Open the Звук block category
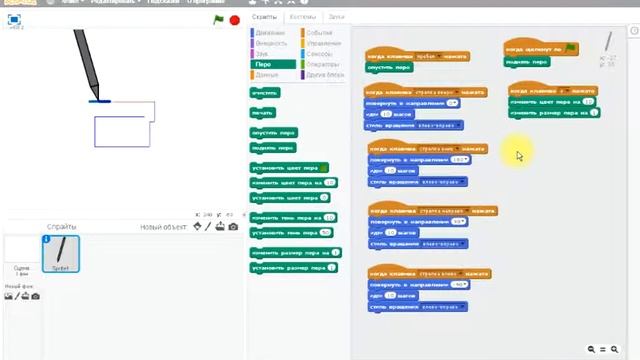The width and height of the screenshot is (640, 360). tap(262, 54)
